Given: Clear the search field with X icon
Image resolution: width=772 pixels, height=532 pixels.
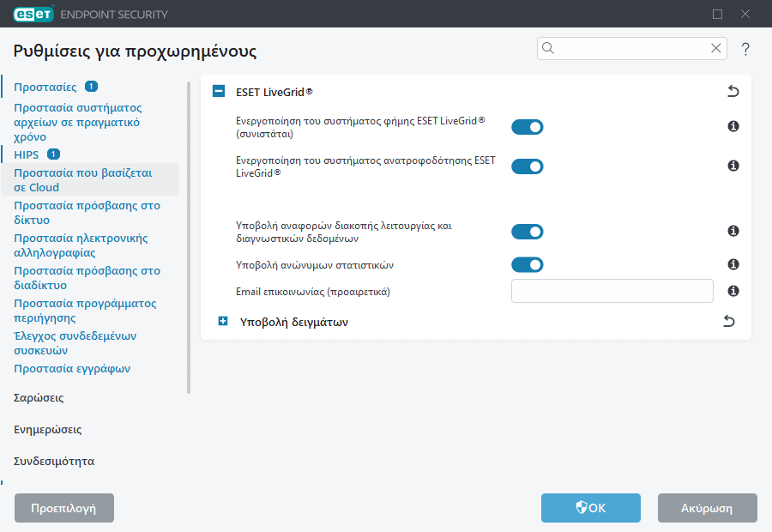Looking at the screenshot, I should point(716,48).
